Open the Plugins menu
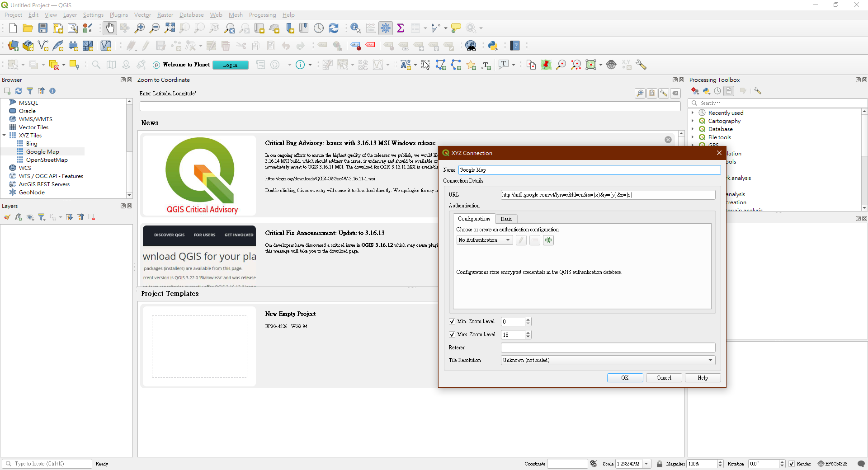 pyautogui.click(x=119, y=15)
